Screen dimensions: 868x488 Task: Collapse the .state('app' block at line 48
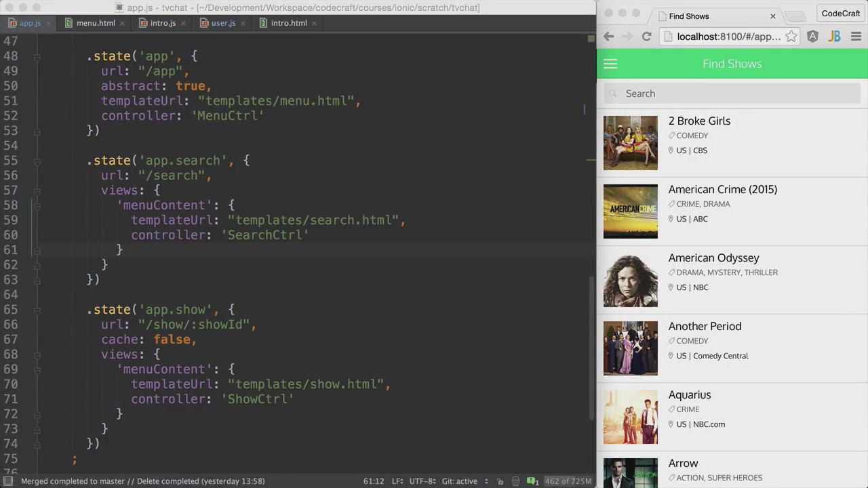pyautogui.click(x=37, y=56)
